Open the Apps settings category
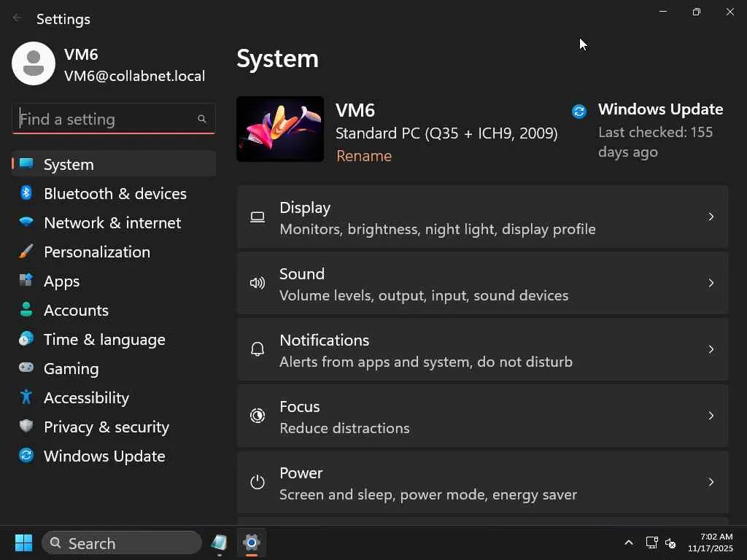This screenshot has width=747, height=560. (62, 281)
